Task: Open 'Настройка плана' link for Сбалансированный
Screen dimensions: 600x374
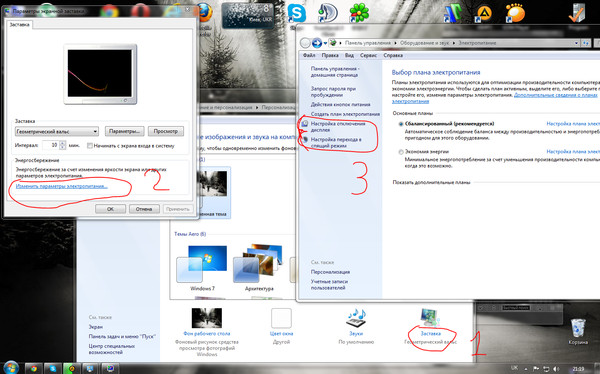Action: (573, 124)
